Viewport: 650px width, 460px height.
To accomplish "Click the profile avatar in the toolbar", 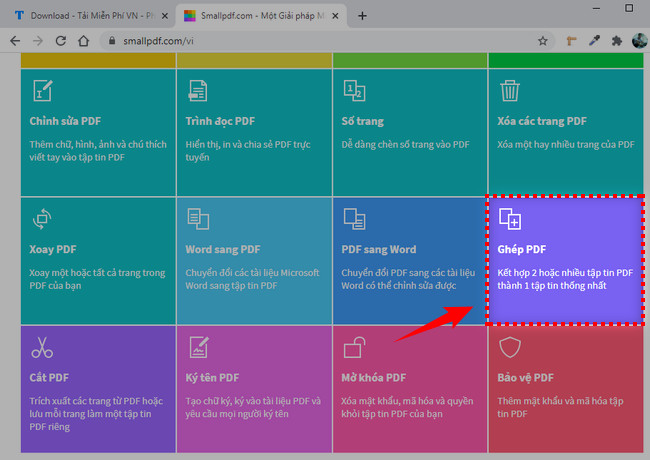I will click(640, 41).
